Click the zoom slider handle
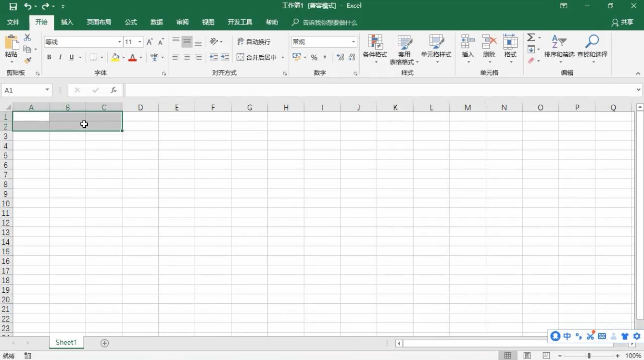 pyautogui.click(x=589, y=356)
